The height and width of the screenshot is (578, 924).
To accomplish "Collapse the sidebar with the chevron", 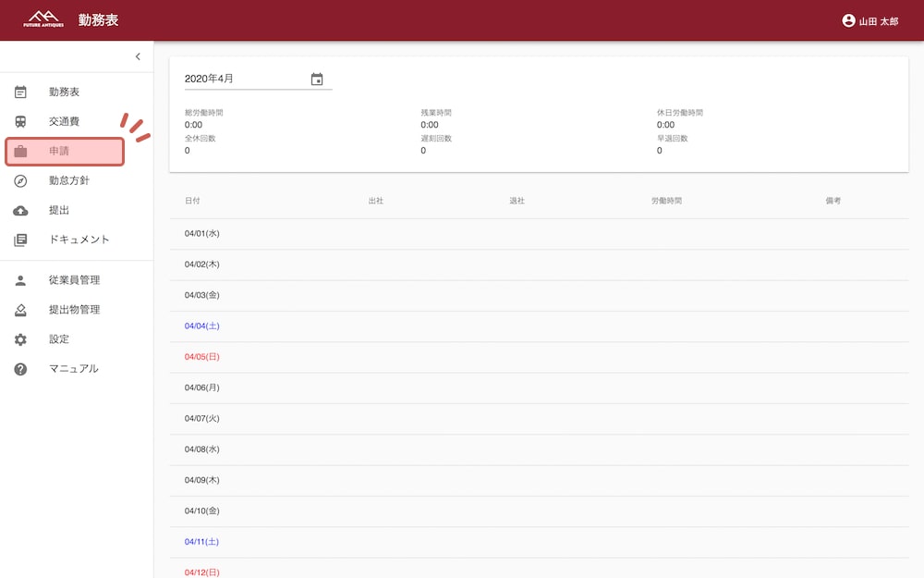I will coord(138,56).
